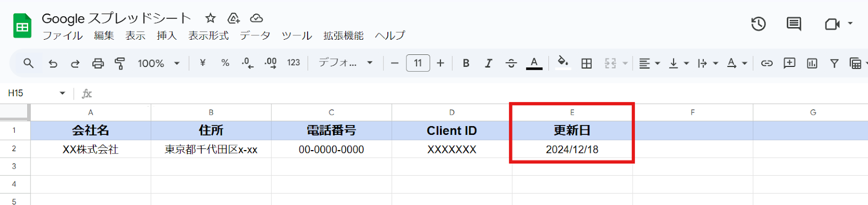The image size is (868, 205).
Task: Open the 挿入 menu
Action: [x=167, y=36]
